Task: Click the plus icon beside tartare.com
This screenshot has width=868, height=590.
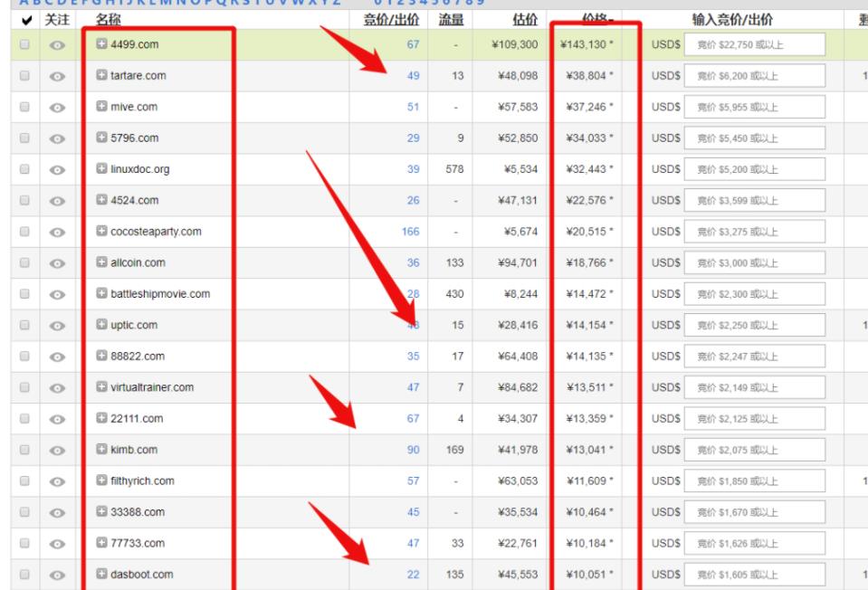Action: pyautogui.click(x=102, y=75)
